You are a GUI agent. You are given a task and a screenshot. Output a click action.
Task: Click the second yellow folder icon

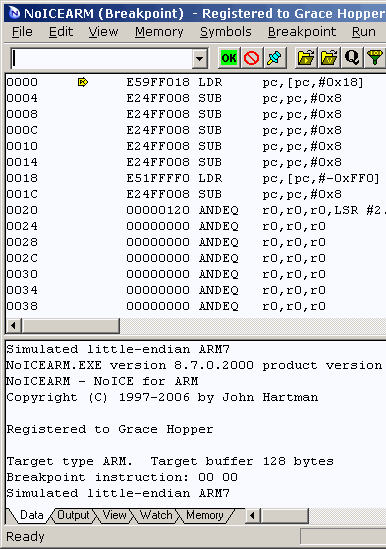coord(329,58)
